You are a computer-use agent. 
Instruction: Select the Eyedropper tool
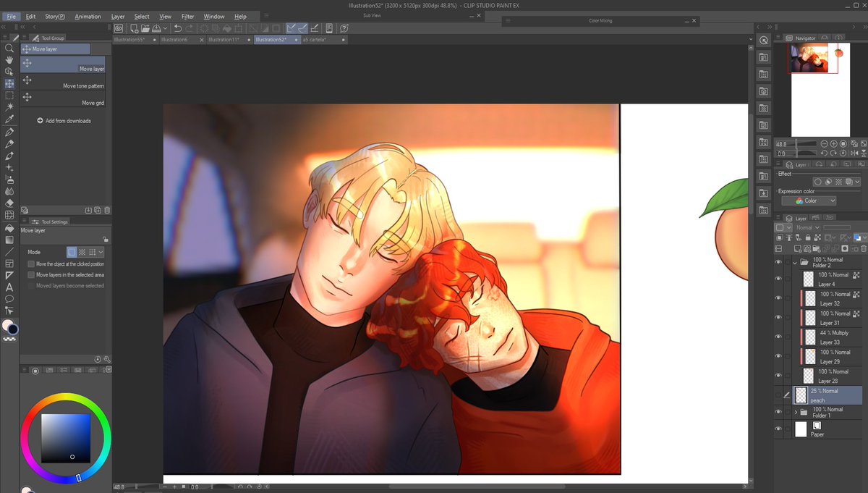(x=9, y=119)
